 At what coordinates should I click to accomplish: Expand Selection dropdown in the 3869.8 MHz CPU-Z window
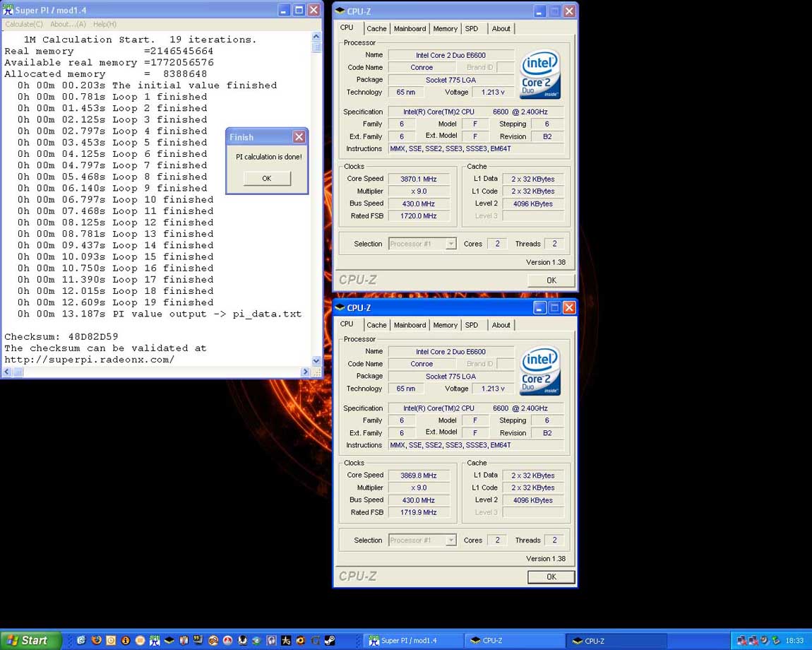coord(451,540)
